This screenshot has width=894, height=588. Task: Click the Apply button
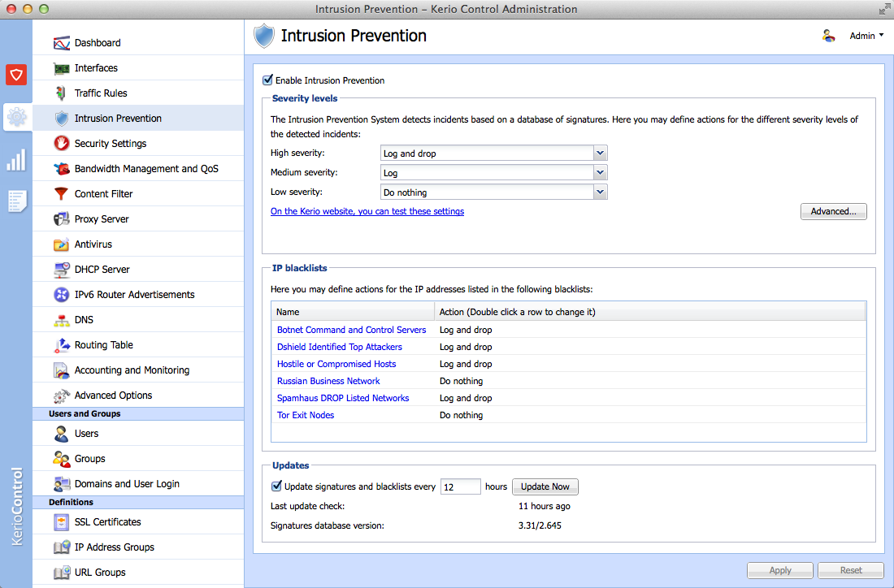(780, 570)
